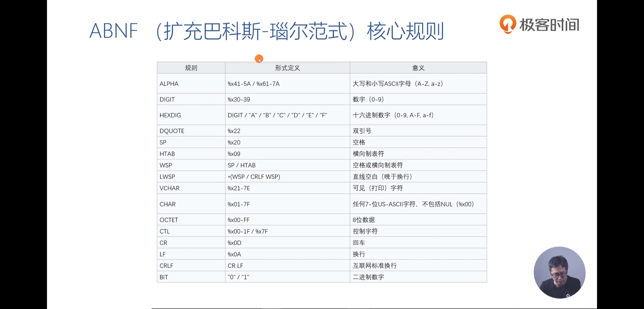
Task: Click the '直线空白 (晚于换行)' meaning cell
Action: tap(418, 177)
